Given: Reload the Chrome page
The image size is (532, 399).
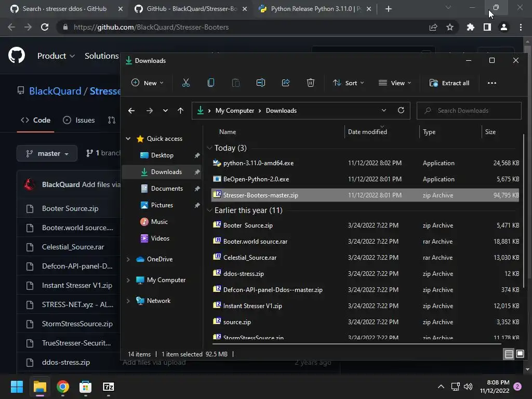Looking at the screenshot, I should tap(45, 27).
